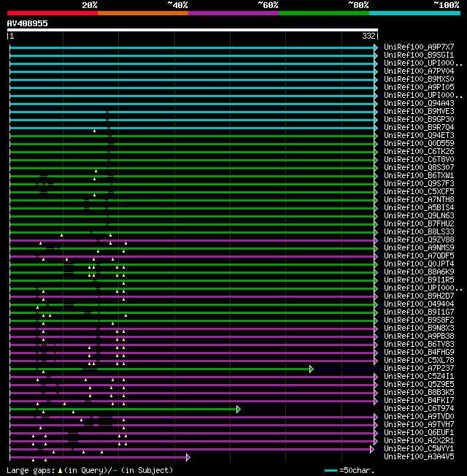Select the purple ~60% identity legend segment
The width and height of the screenshot is (467, 476).
(233, 13)
